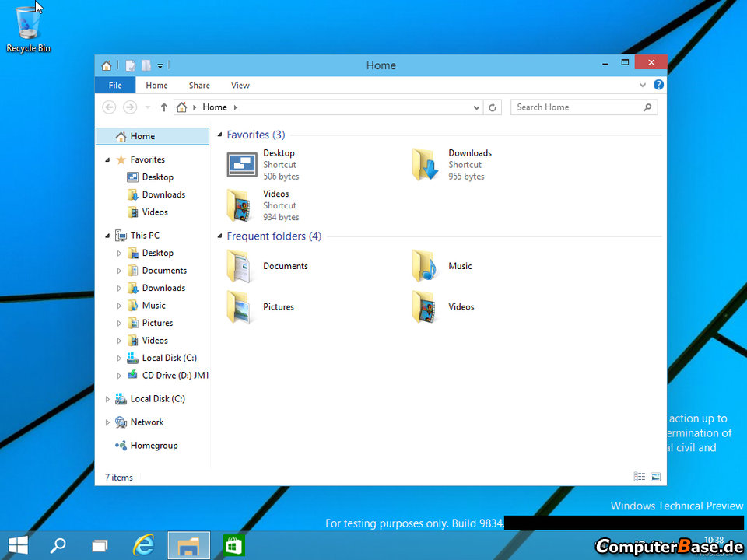Switch to the View ribbon tab

tap(240, 85)
